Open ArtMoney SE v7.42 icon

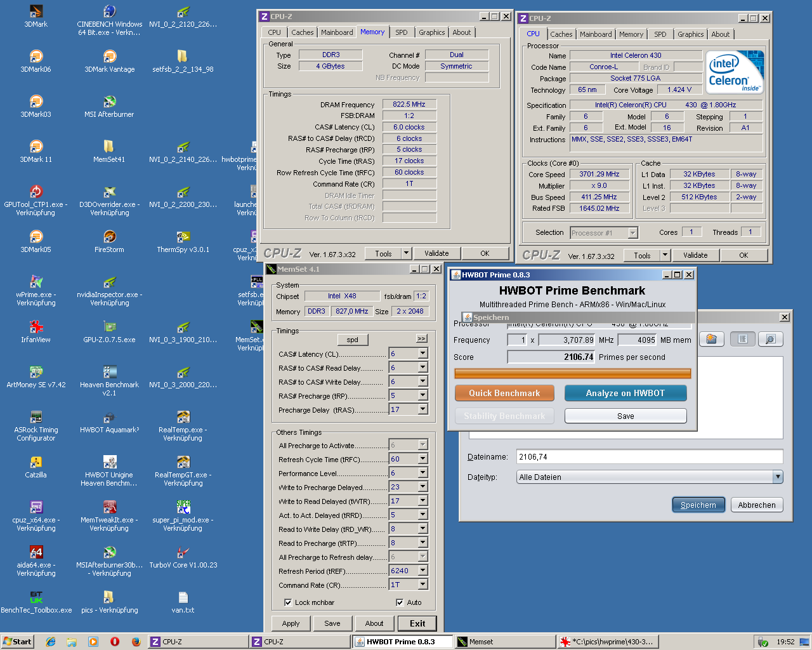point(36,377)
